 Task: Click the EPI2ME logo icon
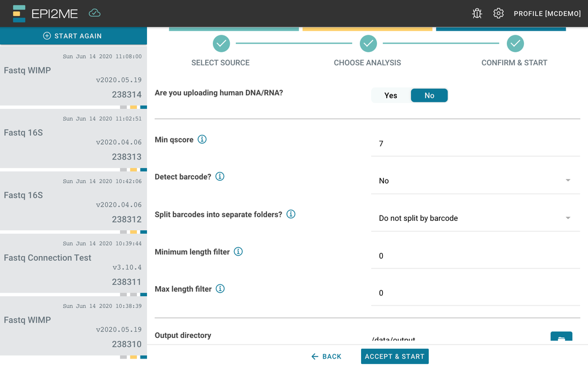(x=19, y=14)
